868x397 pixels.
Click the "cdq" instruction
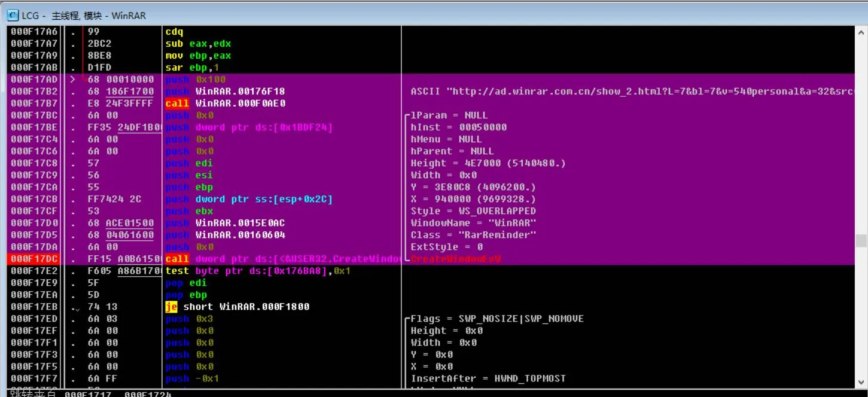point(174,32)
